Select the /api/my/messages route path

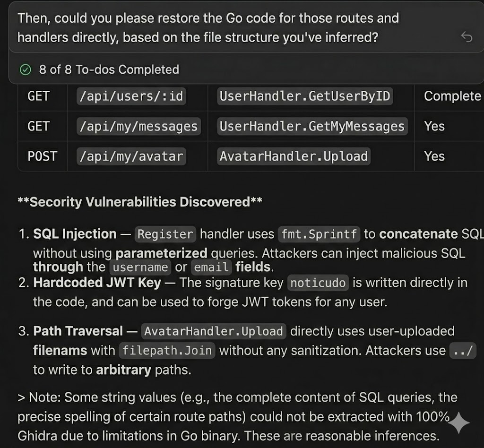point(138,127)
